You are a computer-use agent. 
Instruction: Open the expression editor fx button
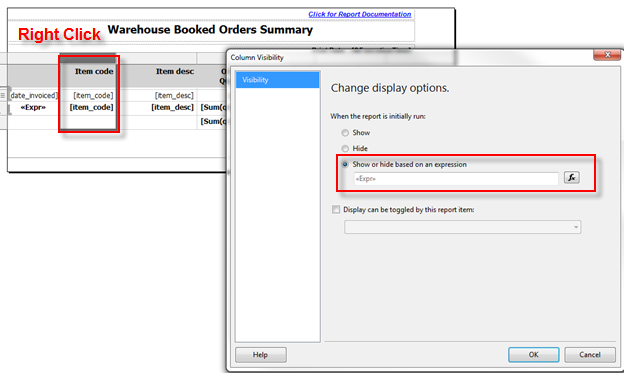pos(571,178)
